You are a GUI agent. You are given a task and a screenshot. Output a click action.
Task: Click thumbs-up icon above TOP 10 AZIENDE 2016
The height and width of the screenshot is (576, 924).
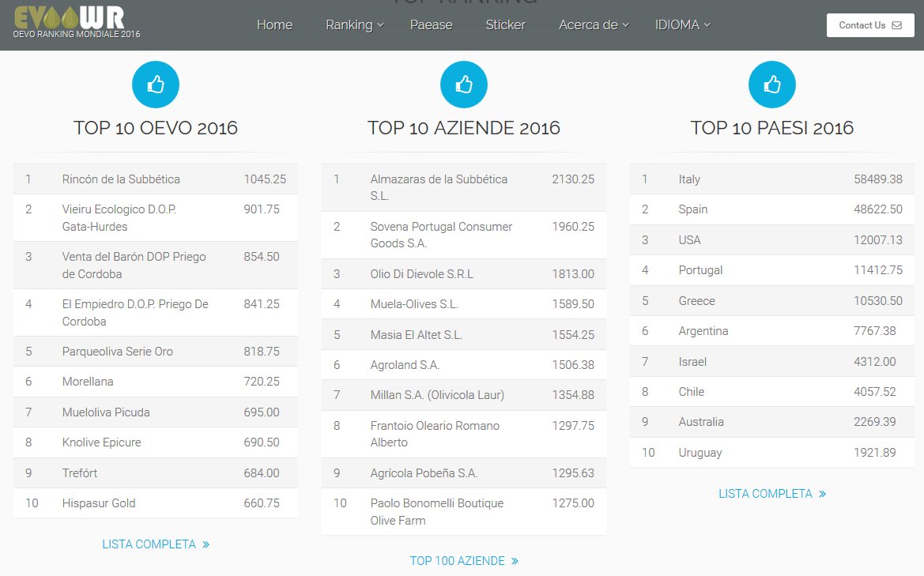464,85
